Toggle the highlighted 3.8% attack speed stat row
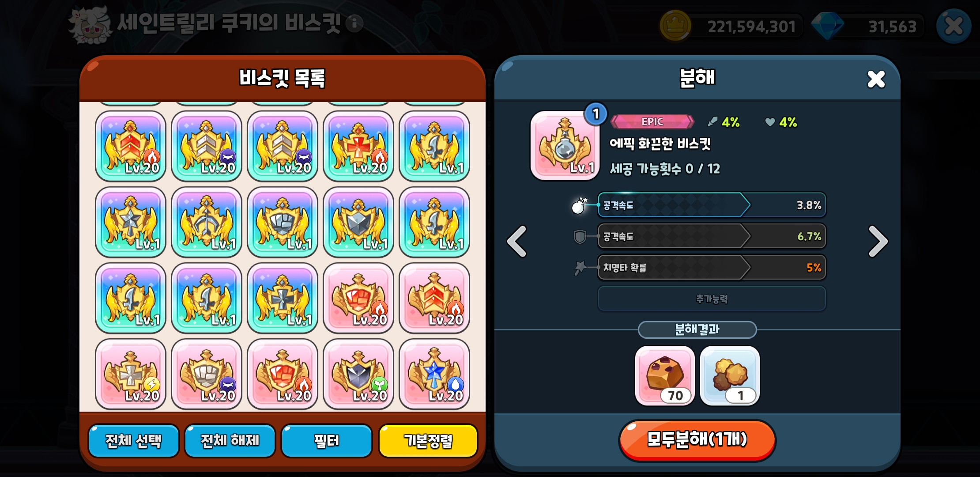 point(712,205)
